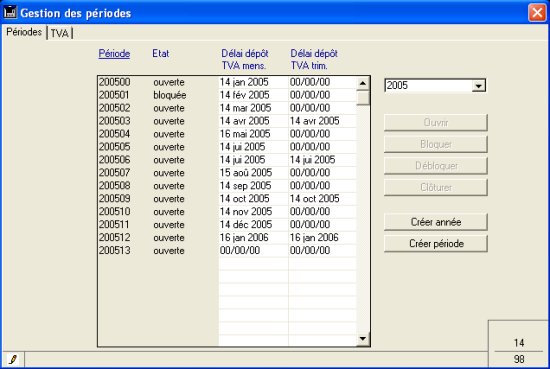
Task: Click the Période column header link
Action: tap(114, 54)
